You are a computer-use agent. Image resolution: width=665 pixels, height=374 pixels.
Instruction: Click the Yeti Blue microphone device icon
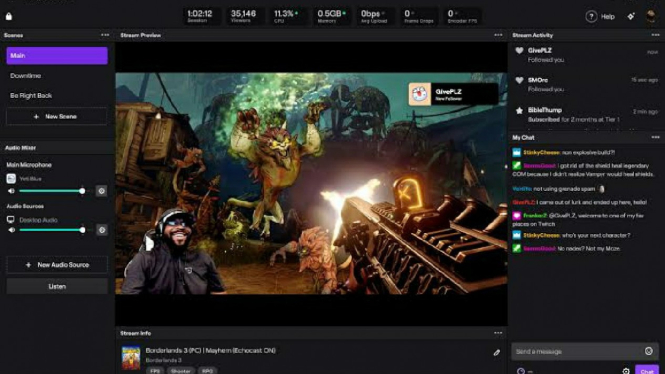coord(11,179)
